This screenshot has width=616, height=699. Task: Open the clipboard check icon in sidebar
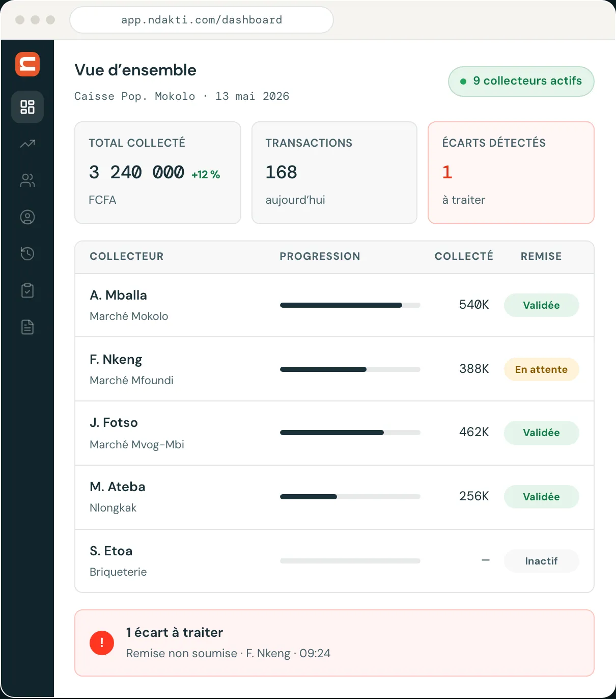[x=27, y=290]
